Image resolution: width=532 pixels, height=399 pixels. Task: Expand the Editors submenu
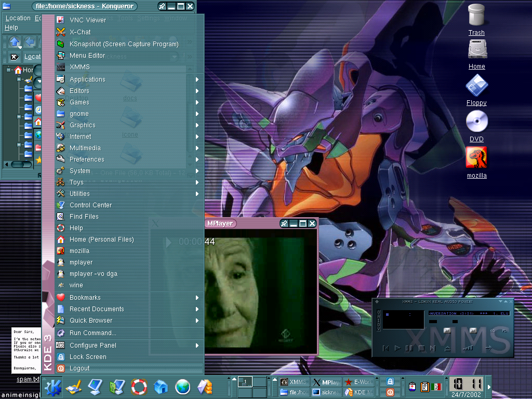(129, 90)
